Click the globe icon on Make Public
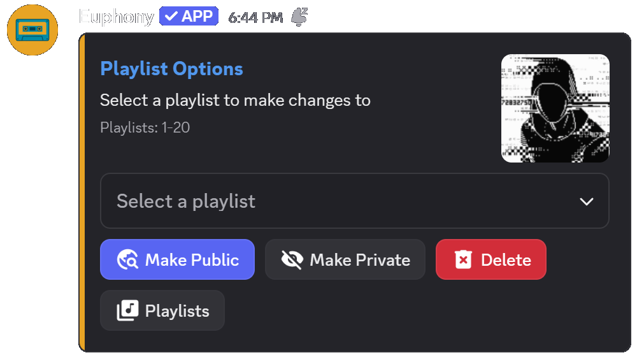Image resolution: width=644 pixels, height=362 pixels. click(127, 259)
